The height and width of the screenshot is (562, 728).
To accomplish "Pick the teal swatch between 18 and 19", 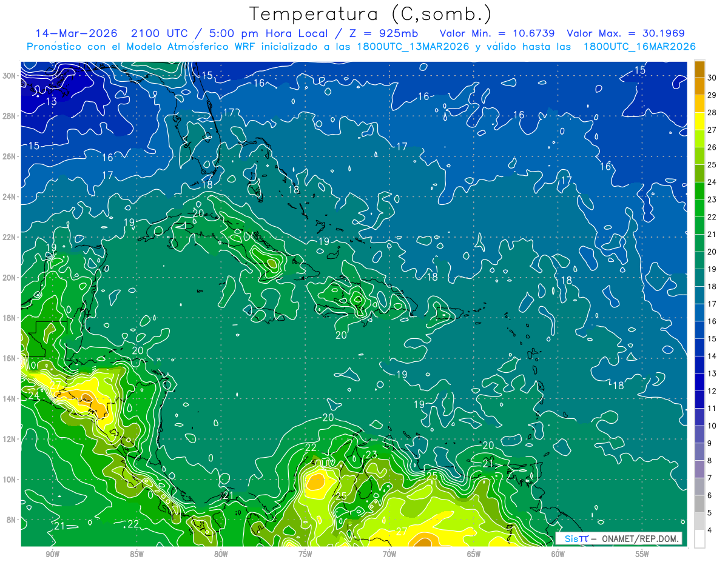I will tap(699, 278).
